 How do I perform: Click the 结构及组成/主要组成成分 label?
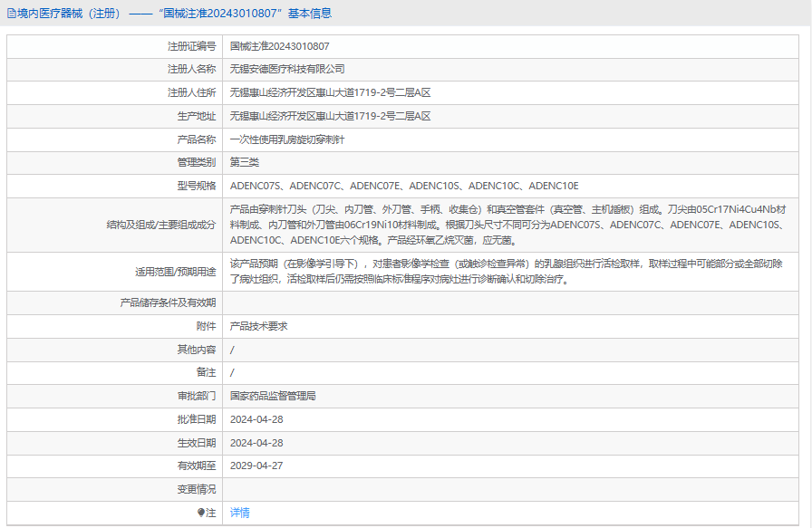(161, 225)
